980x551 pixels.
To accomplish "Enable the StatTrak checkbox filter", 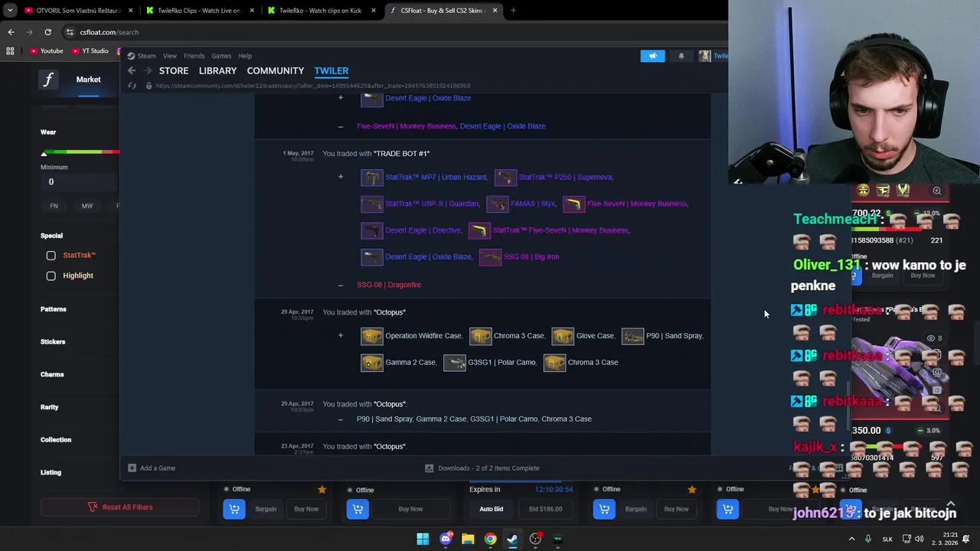I will point(51,256).
